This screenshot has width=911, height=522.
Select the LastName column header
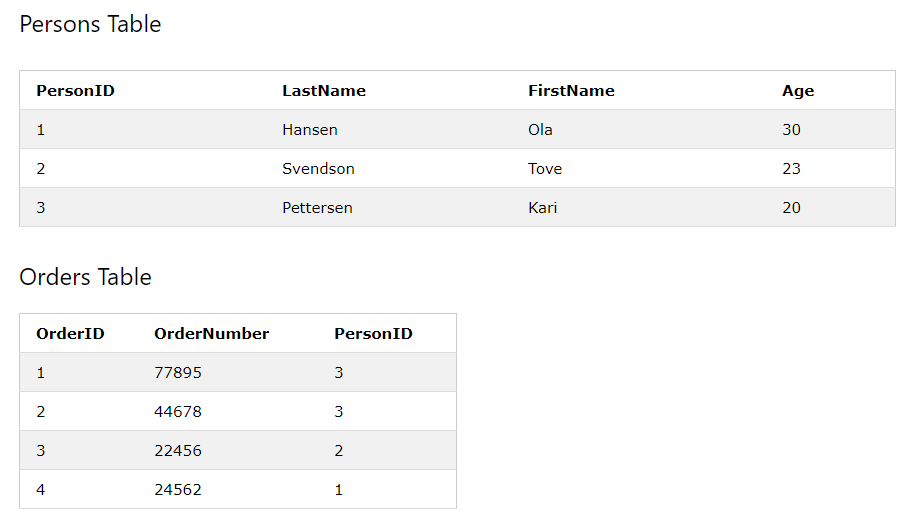point(324,91)
